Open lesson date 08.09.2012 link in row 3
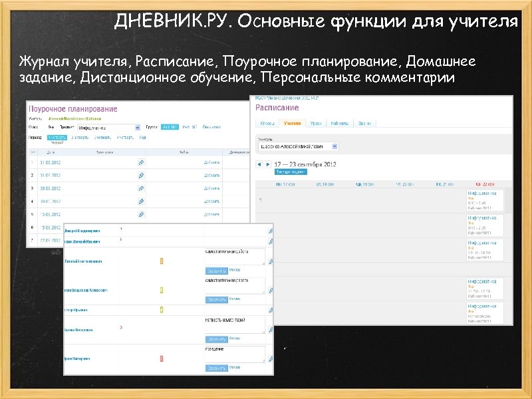Screen dimensions: 532x399 point(51,188)
